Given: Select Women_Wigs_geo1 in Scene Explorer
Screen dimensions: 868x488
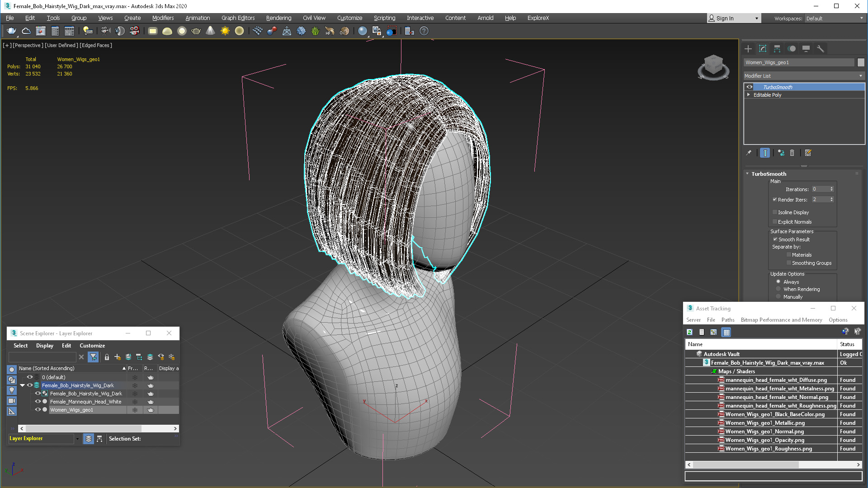Looking at the screenshot, I should 71,410.
